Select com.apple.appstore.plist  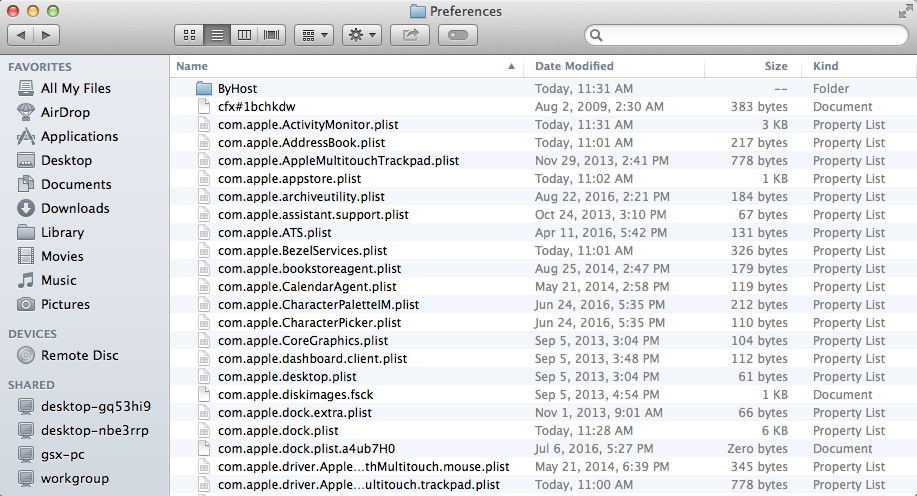tap(289, 178)
